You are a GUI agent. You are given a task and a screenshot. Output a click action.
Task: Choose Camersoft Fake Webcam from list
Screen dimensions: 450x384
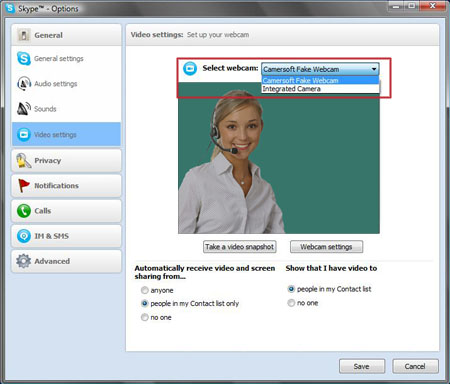(320, 80)
